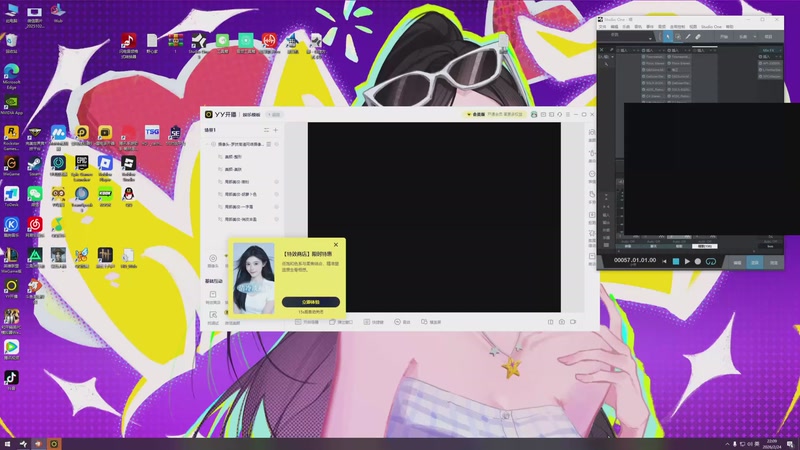800x450 pixels.
Task: Add a camera source in YY panel
Action: pos(213,260)
